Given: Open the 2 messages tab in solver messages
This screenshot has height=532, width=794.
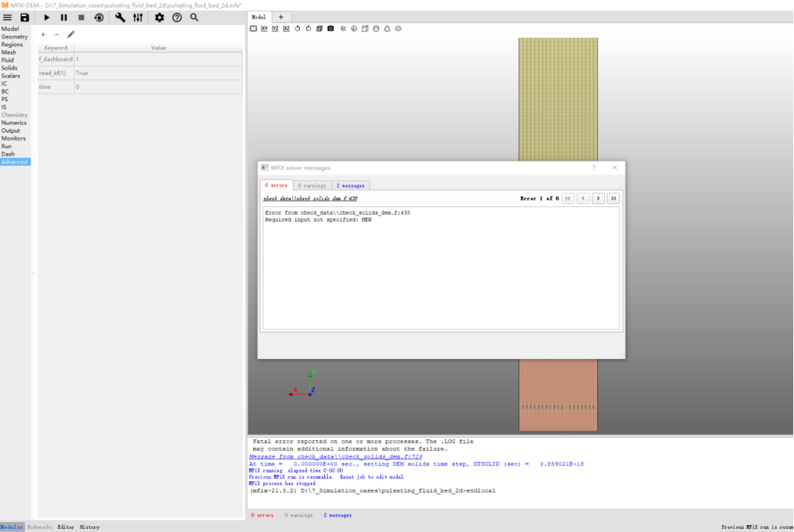Looking at the screenshot, I should pos(351,186).
